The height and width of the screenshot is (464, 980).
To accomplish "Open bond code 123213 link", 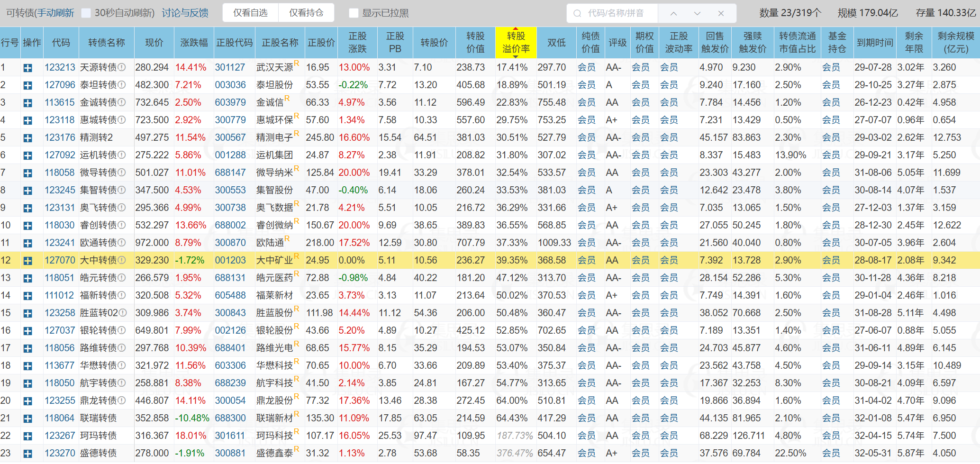I will pyautogui.click(x=60, y=68).
